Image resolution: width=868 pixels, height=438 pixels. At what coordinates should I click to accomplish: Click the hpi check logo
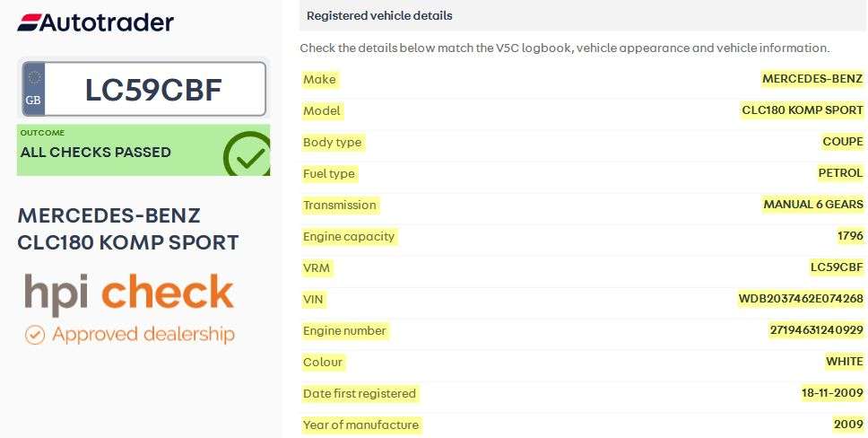[x=129, y=293]
